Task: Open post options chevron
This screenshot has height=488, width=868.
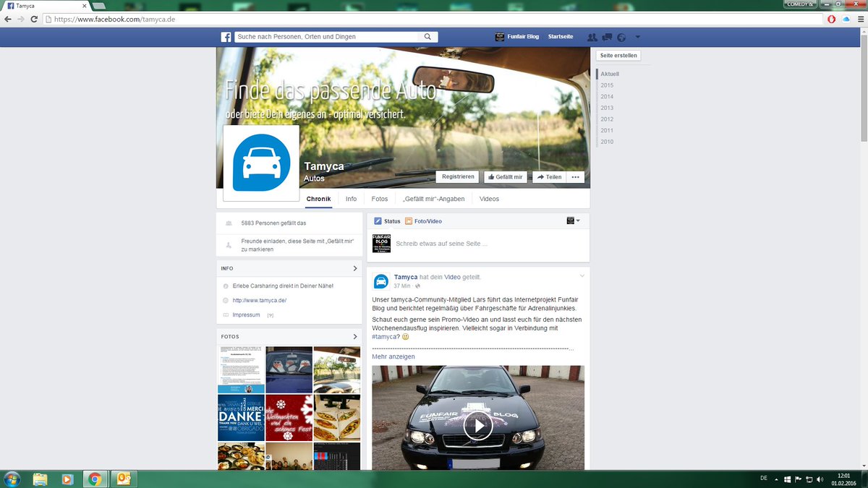Action: click(x=582, y=275)
